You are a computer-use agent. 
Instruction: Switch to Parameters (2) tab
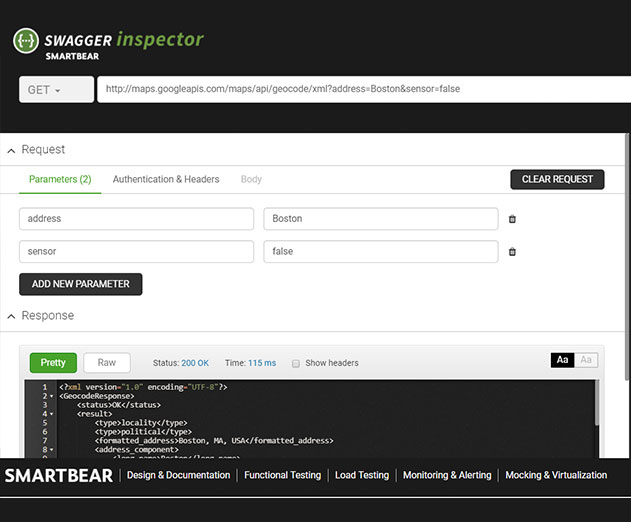[60, 180]
